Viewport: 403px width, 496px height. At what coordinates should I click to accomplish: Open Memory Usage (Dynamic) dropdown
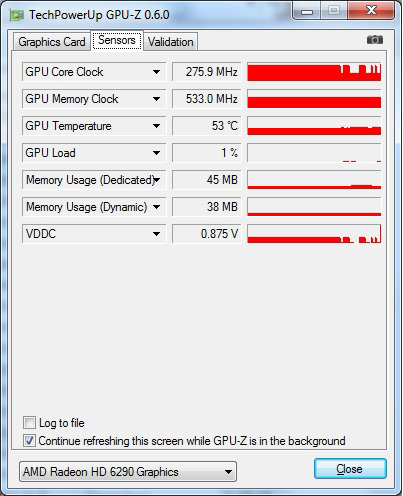pos(94,207)
